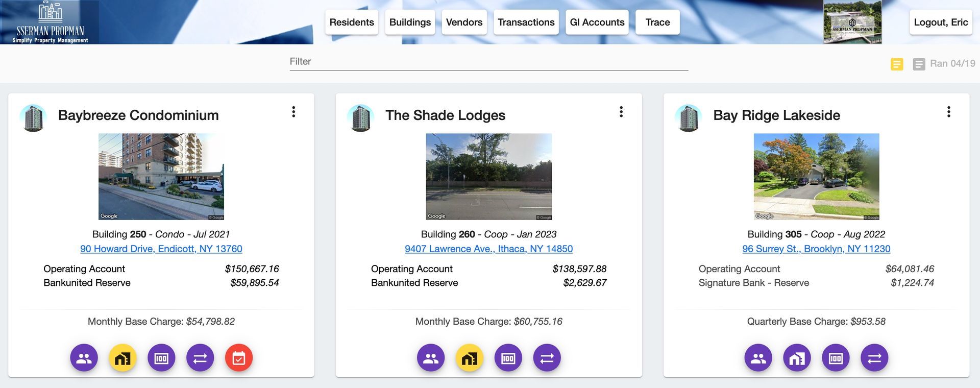980x388 pixels.
Task: Click Logout, Eric button
Action: coord(941,22)
